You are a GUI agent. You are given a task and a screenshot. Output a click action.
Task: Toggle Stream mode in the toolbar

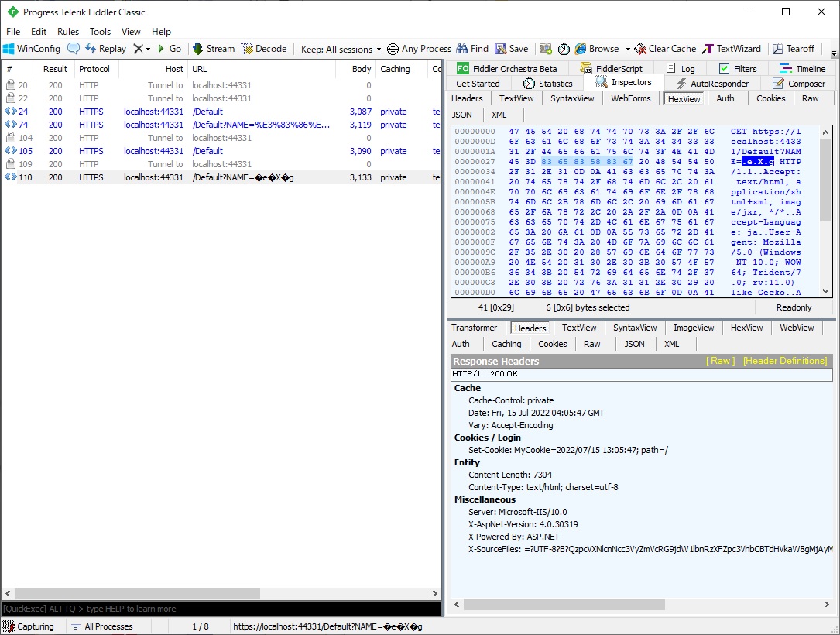(x=213, y=49)
